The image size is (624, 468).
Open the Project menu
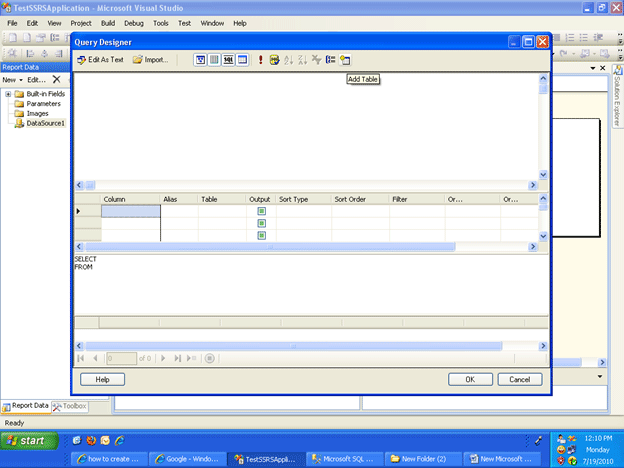coord(81,23)
